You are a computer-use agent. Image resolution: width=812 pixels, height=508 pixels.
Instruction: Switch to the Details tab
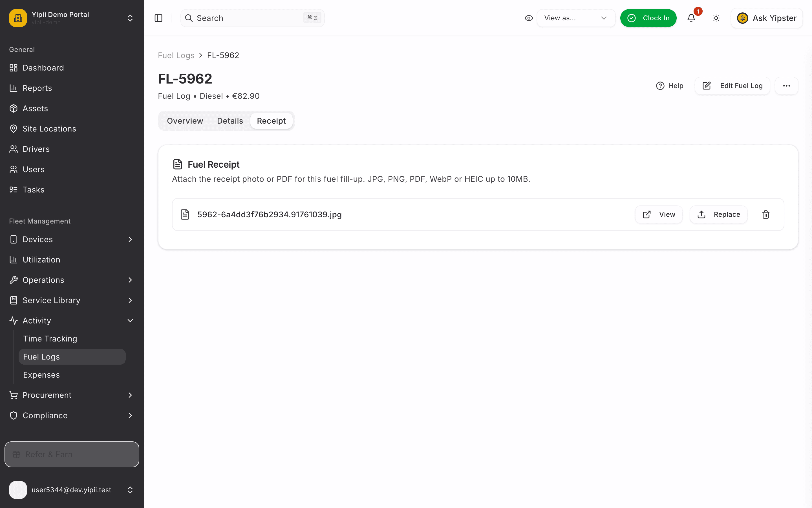tap(230, 121)
